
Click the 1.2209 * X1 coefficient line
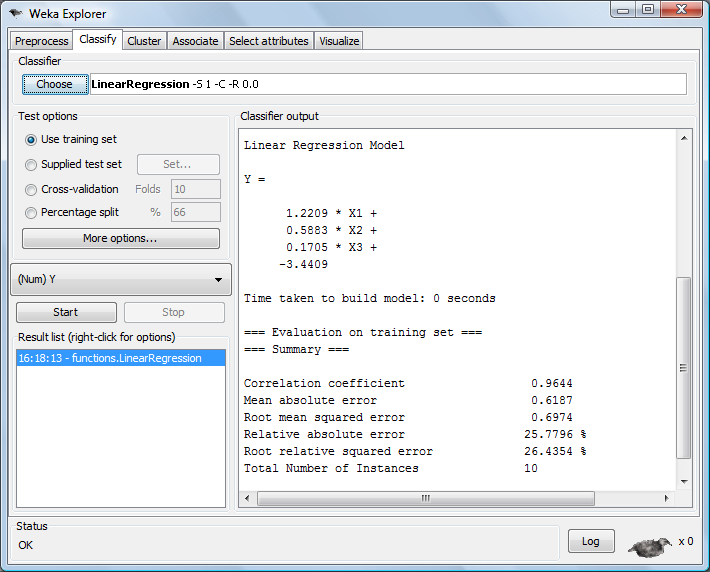click(331, 213)
